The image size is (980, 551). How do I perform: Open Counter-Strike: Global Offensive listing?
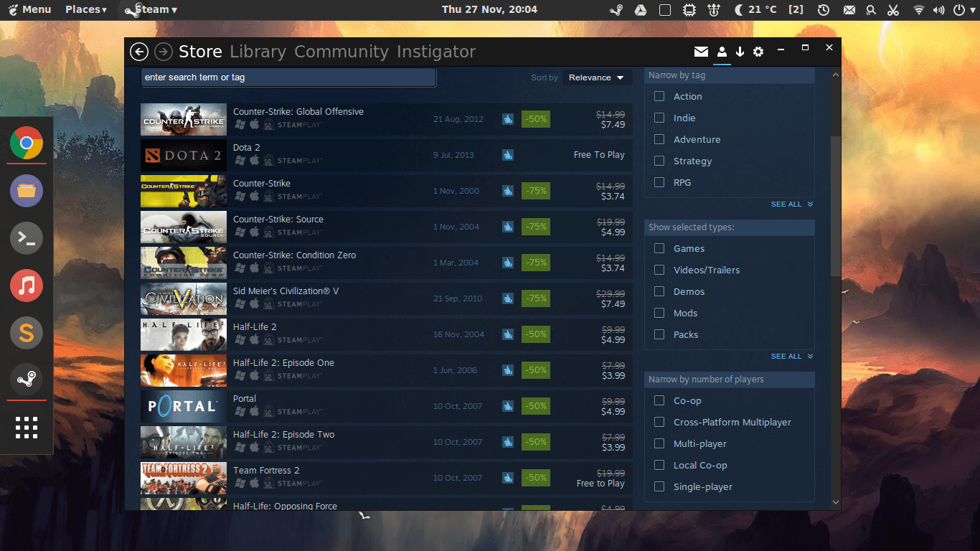click(x=387, y=119)
